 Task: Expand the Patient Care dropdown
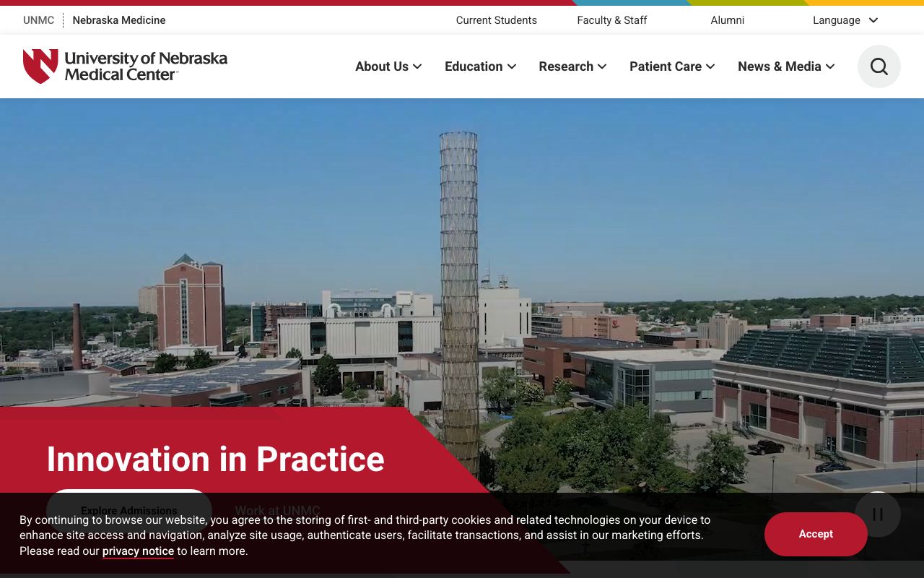[x=671, y=66]
